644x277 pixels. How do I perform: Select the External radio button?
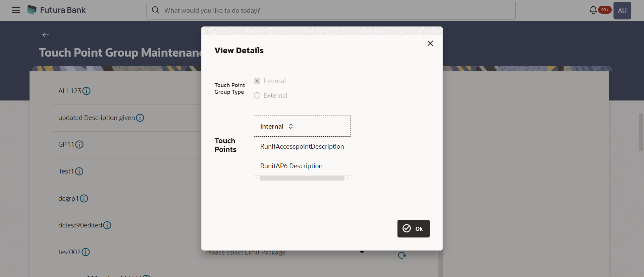coord(257,96)
